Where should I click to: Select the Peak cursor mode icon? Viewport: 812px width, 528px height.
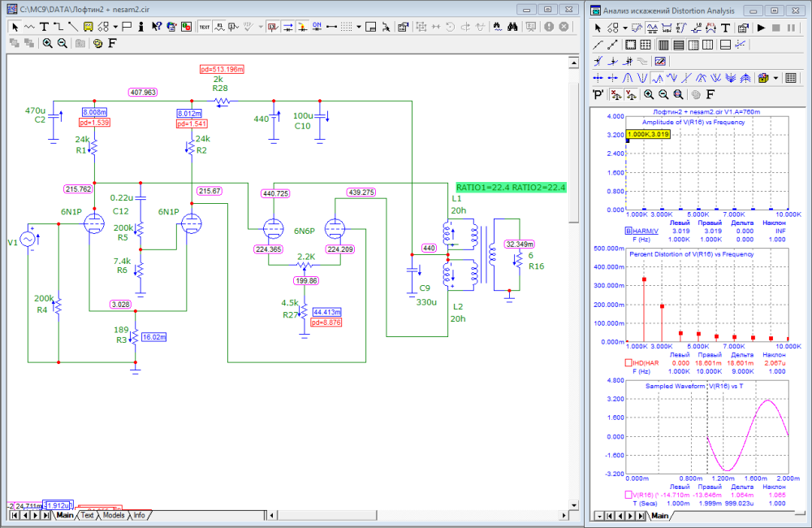628,78
